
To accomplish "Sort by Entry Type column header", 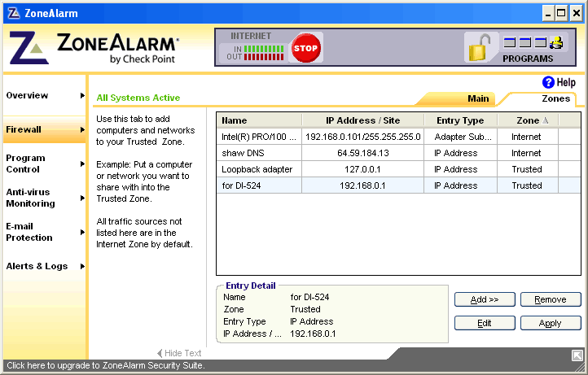I will point(460,120).
